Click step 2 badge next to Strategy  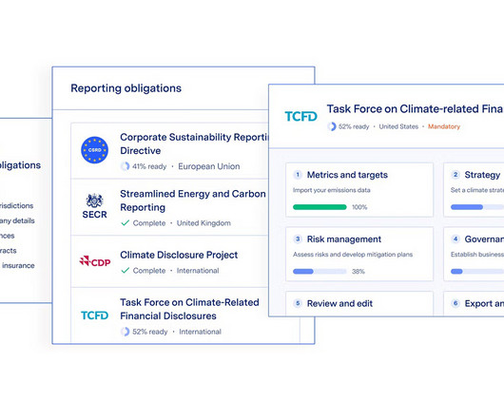tap(456, 175)
